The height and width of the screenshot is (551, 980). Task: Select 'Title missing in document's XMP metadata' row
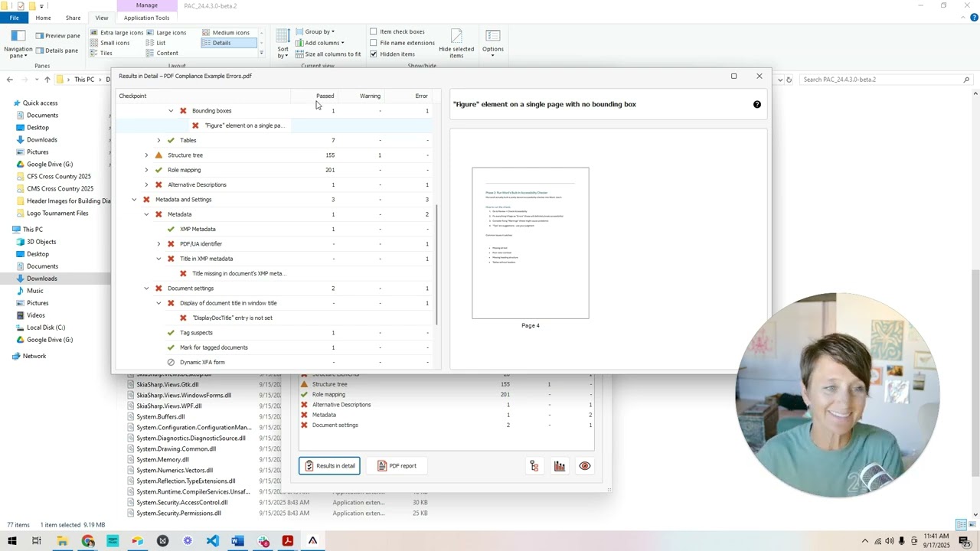pos(274,273)
